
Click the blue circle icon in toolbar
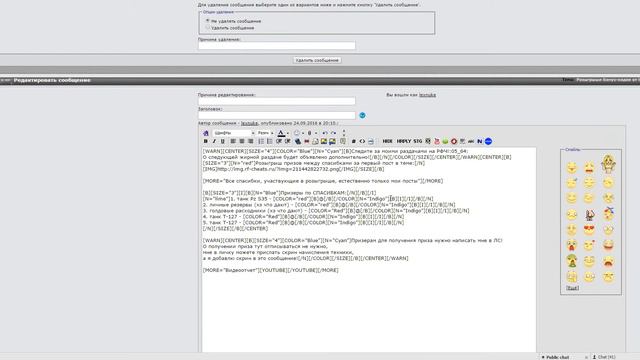tap(488, 141)
